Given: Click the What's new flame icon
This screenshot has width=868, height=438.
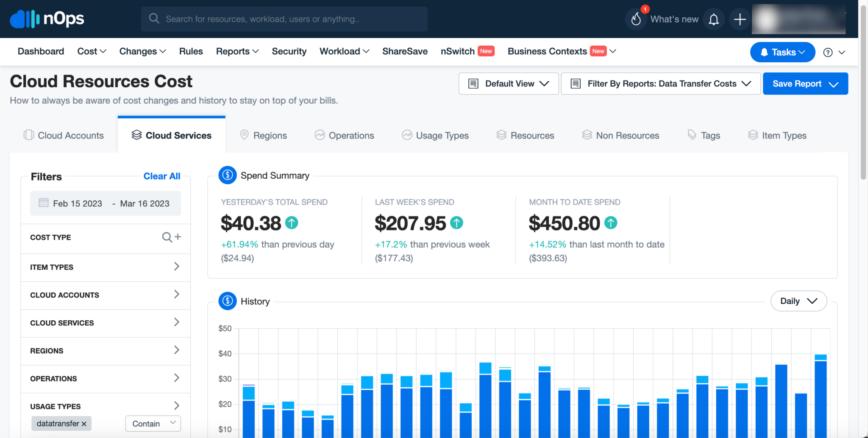Looking at the screenshot, I should click(x=636, y=19).
